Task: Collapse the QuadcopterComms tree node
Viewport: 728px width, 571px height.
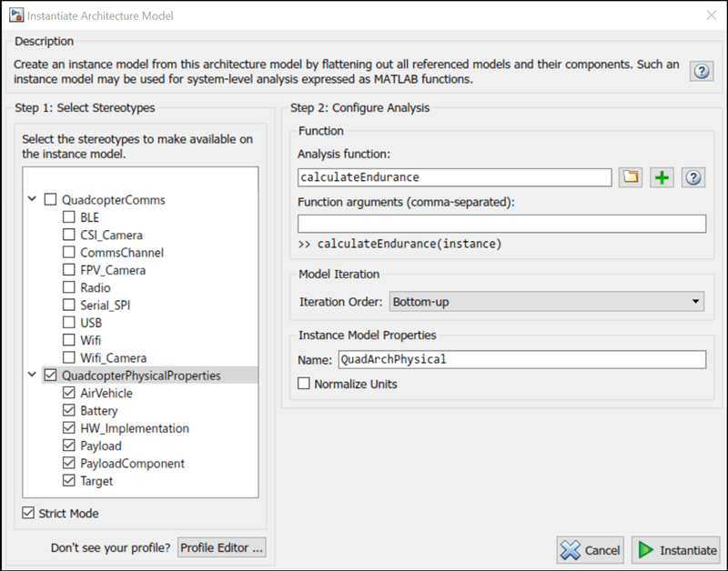Action: click(x=33, y=200)
